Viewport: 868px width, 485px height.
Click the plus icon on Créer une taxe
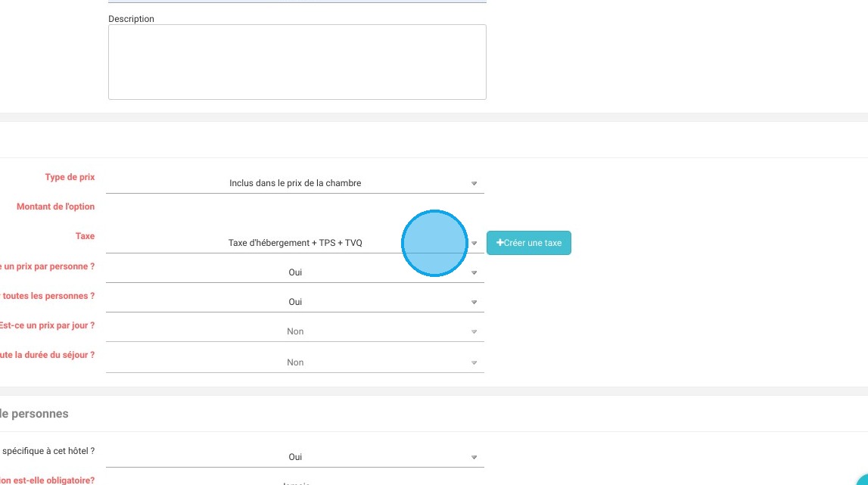coord(499,243)
